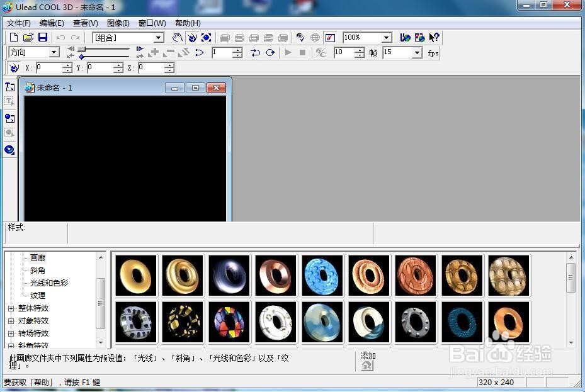Click the Edit text tool in the left sidebar
Viewport: 585px width, 392px height.
point(9,101)
